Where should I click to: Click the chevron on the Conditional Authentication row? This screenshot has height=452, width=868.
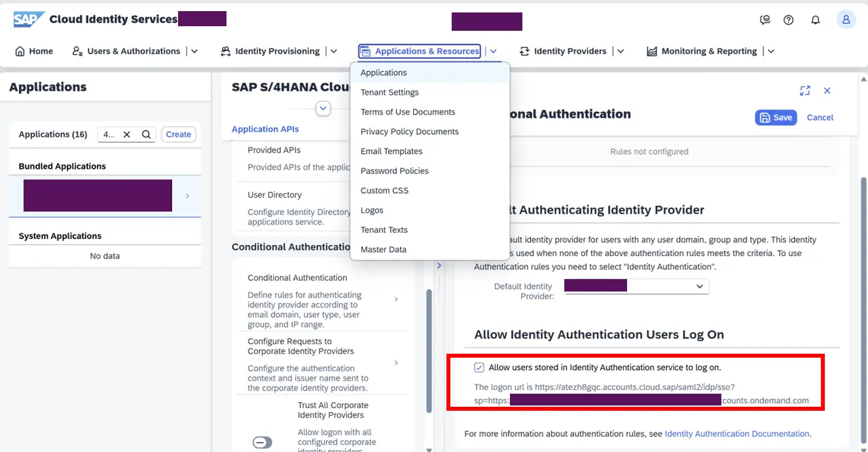tap(397, 299)
